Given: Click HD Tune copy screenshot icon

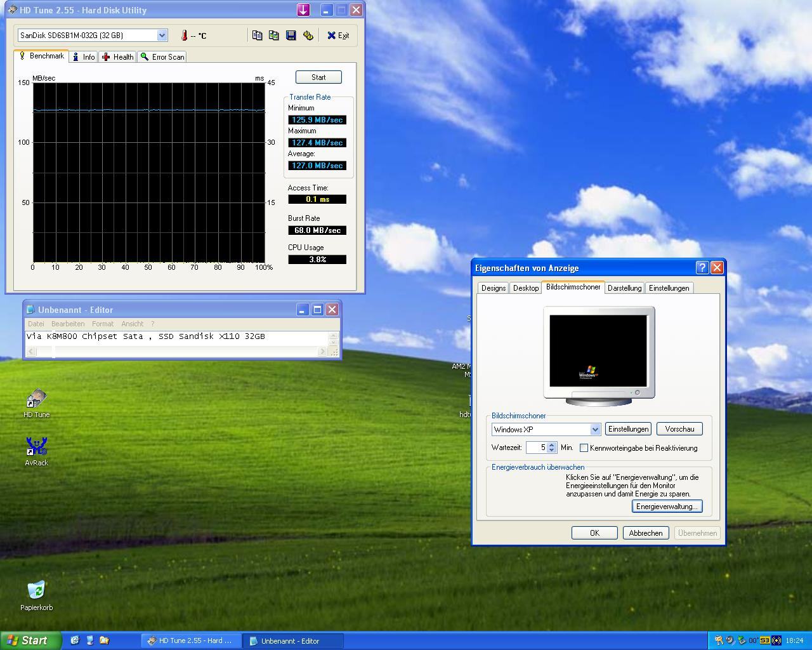Looking at the screenshot, I should pos(273,36).
